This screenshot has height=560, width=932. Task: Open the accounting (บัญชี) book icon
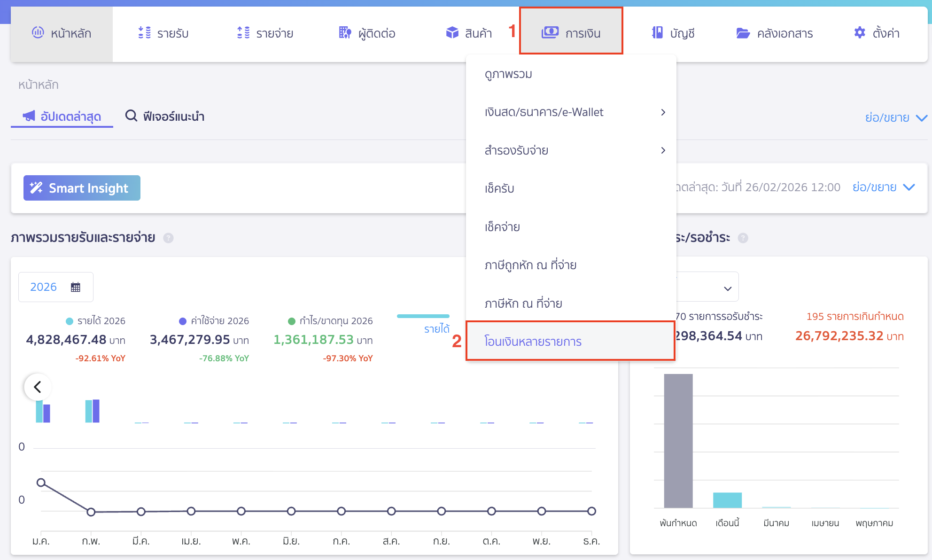[657, 33]
